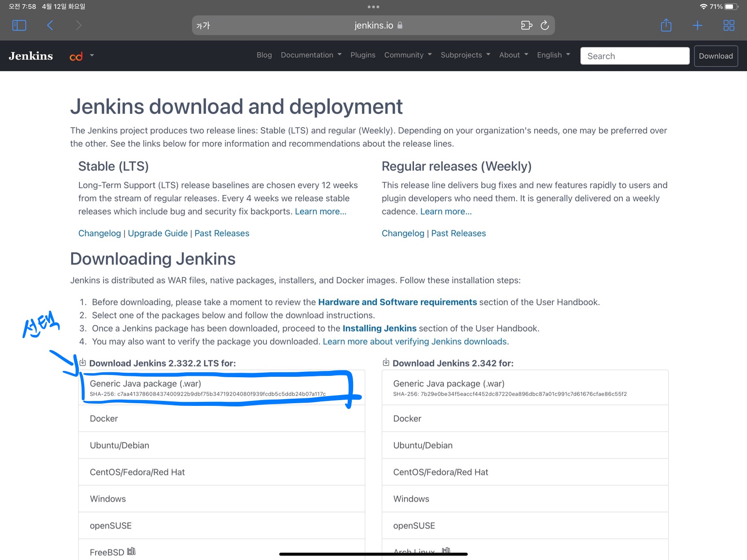The image size is (747, 560).
Task: Click download icon beside Jenkins 2.342
Action: (x=386, y=362)
